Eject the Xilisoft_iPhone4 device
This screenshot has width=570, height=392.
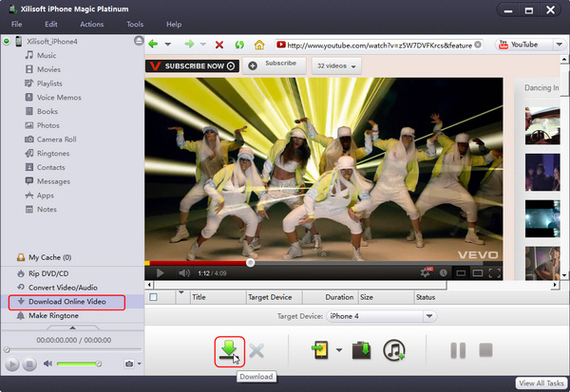(139, 40)
